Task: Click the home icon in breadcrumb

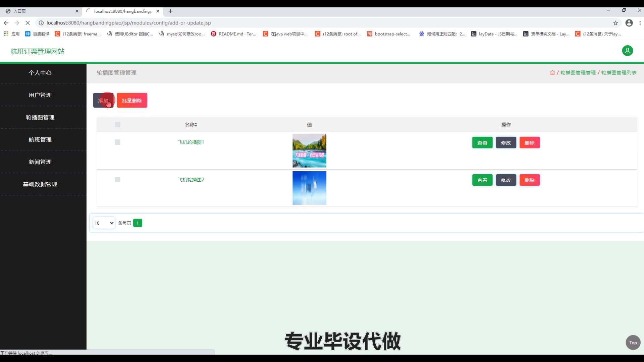Action: [552, 73]
